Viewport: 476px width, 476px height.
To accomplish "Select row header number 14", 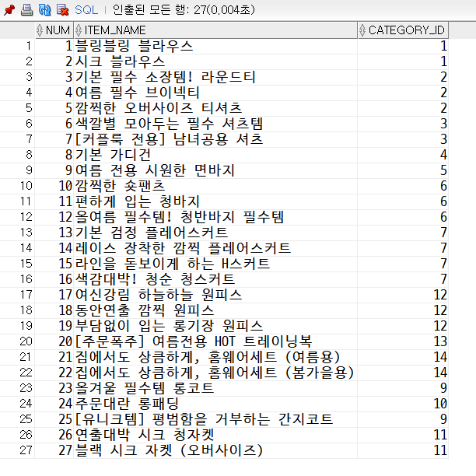I will click(17, 248).
